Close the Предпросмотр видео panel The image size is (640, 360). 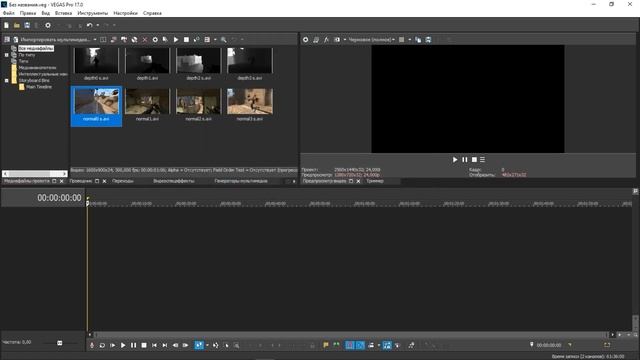[358, 181]
